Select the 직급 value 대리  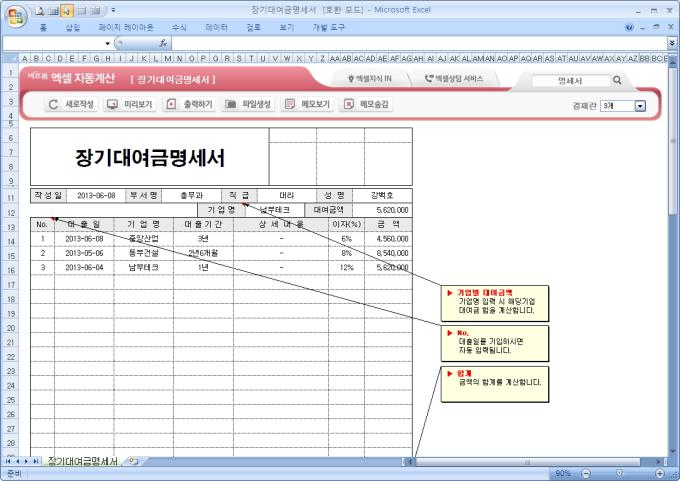coord(287,196)
